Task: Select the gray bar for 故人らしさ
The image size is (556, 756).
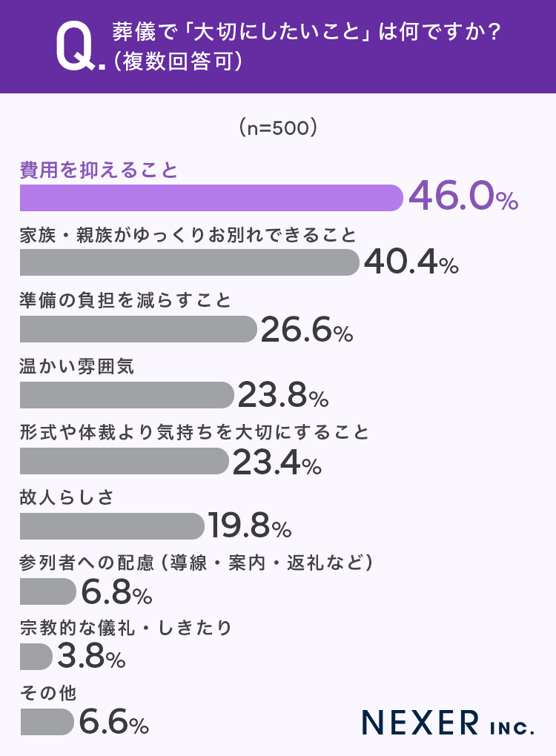Action: [111, 526]
